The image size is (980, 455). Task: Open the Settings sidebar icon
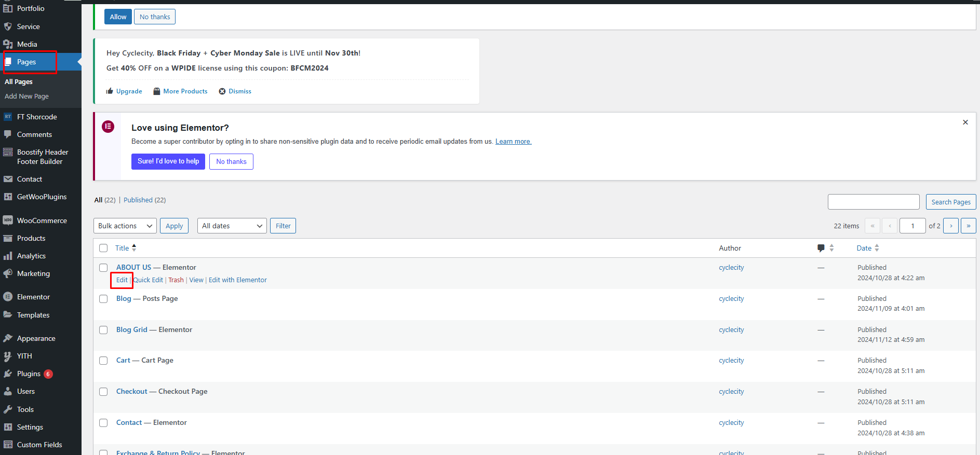pos(8,427)
